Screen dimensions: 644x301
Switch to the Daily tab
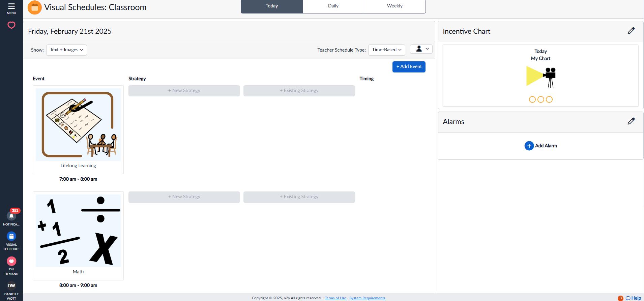[333, 6]
